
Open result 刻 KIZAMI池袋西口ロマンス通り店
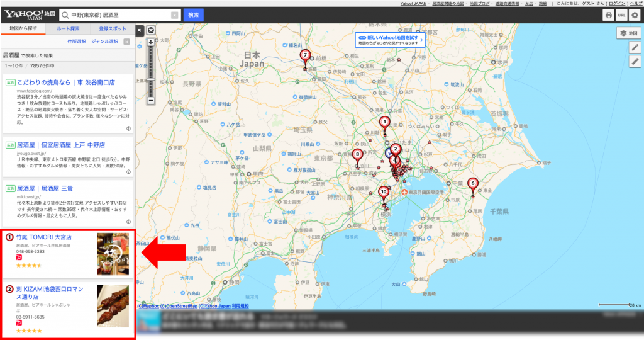pyautogui.click(x=50, y=293)
